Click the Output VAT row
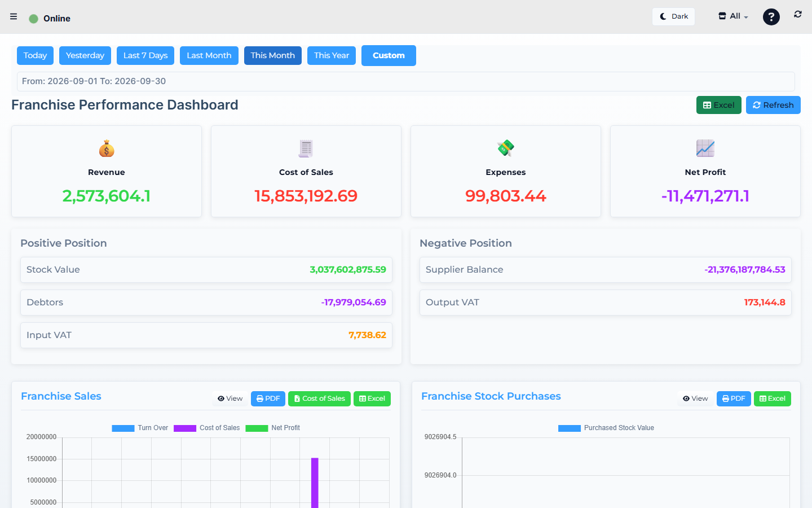Viewport: 812px width, 508px height. 606,303
